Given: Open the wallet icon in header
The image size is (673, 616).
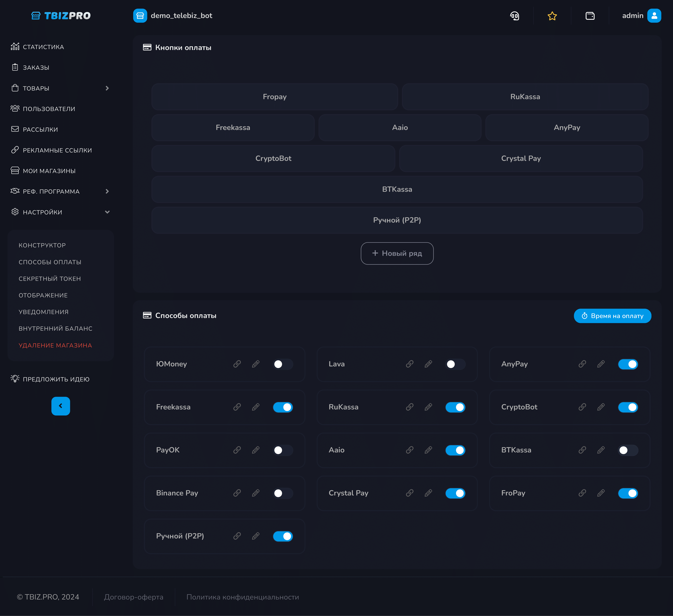Looking at the screenshot, I should [x=590, y=16].
